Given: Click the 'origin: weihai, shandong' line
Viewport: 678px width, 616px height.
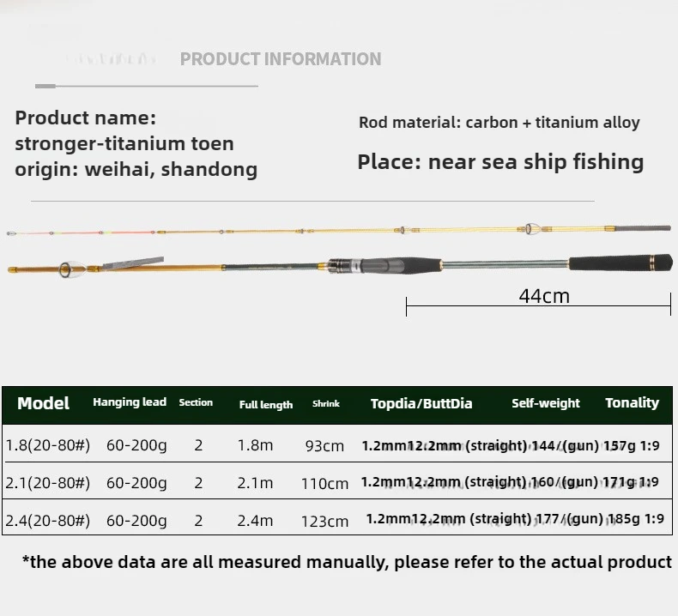Looking at the screenshot, I should [136, 169].
